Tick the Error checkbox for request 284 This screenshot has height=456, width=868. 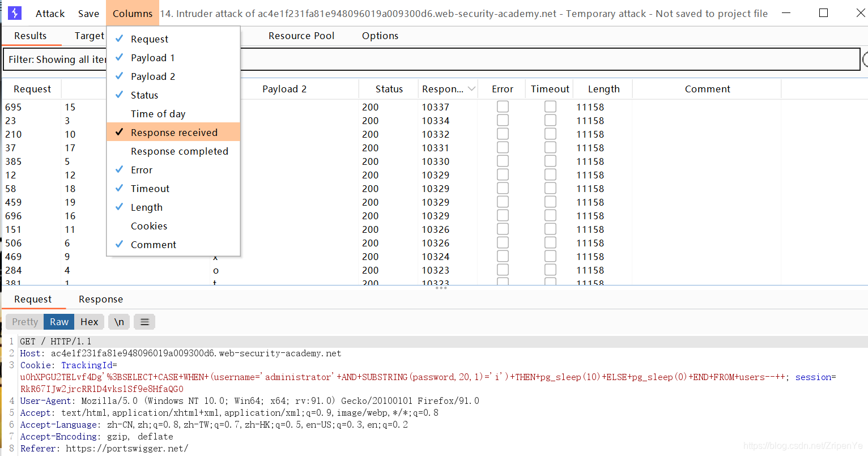pos(503,270)
